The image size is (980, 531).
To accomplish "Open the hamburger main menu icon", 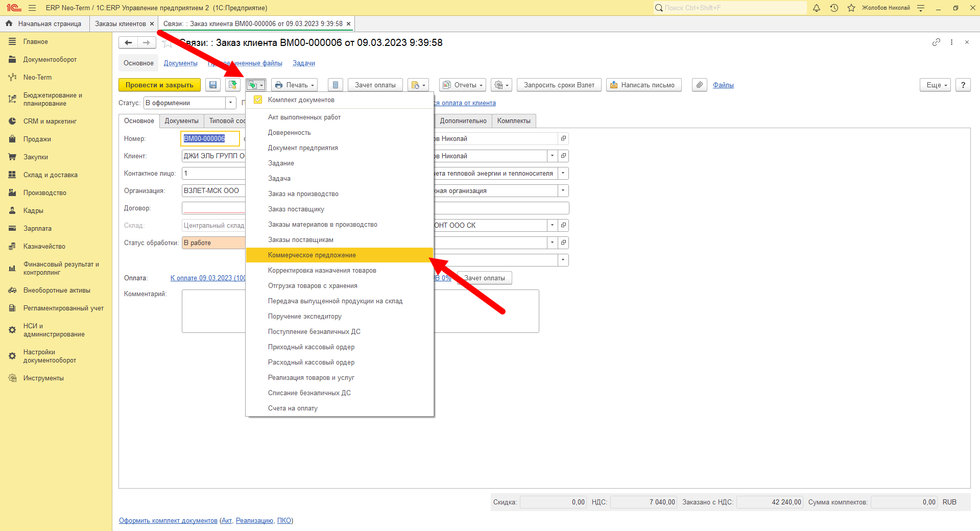I will [32, 8].
